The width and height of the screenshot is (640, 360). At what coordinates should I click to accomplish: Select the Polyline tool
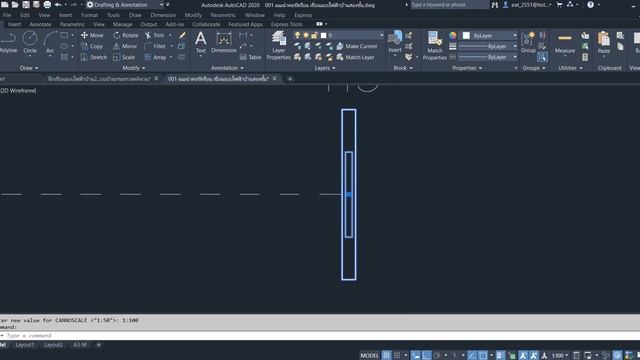8,42
